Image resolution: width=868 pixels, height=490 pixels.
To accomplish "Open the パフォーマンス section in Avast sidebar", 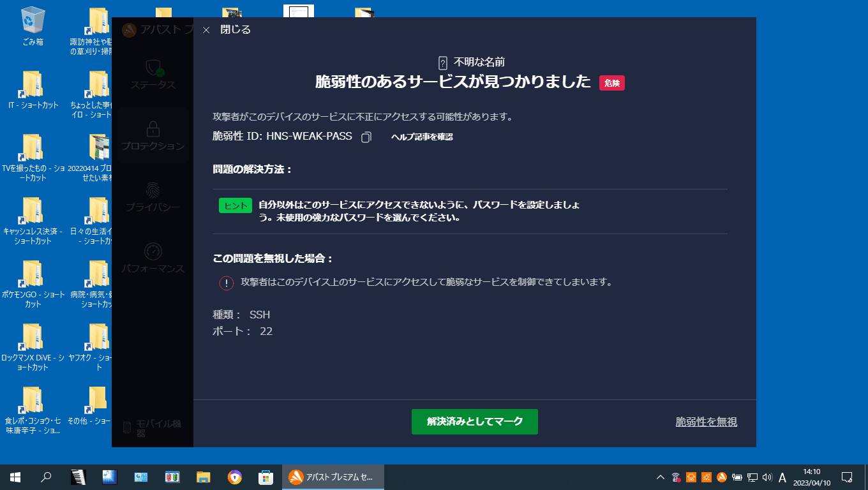I will (153, 258).
